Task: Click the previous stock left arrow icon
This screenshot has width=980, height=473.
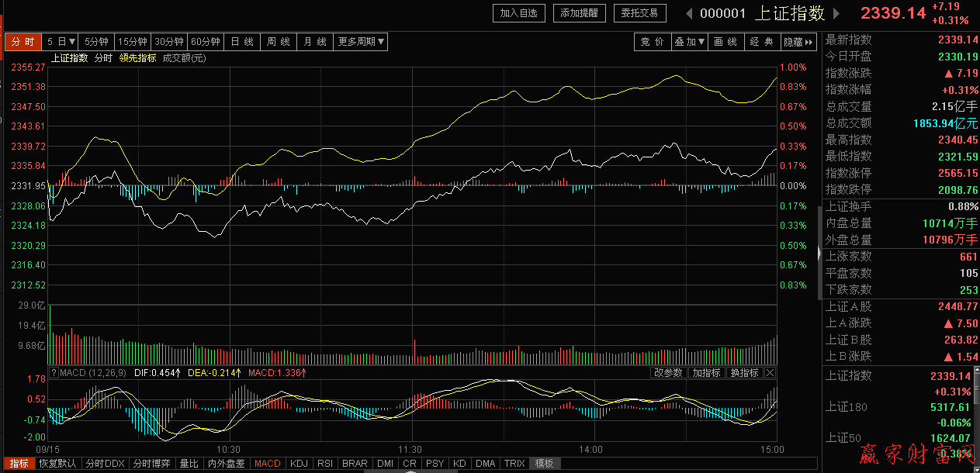Action: pyautogui.click(x=688, y=13)
